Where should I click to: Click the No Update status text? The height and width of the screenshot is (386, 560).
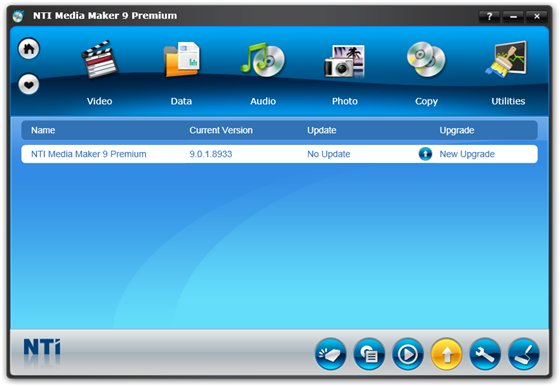coord(329,154)
